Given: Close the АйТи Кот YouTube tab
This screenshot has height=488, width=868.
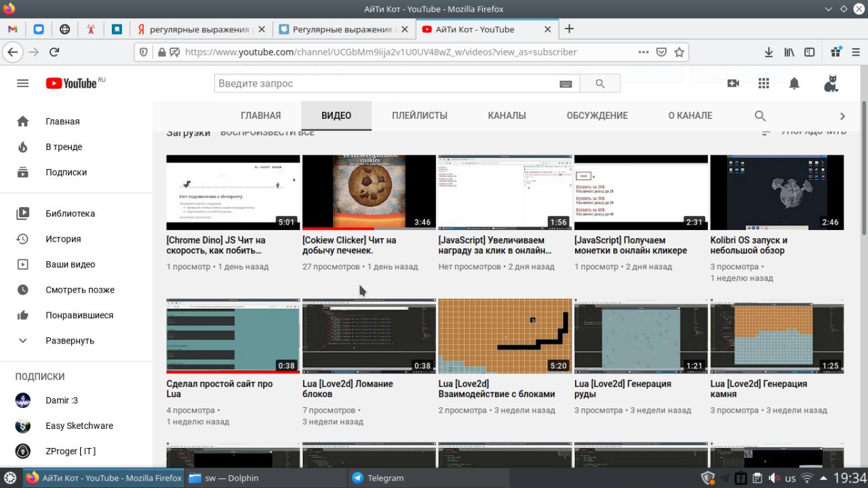Looking at the screenshot, I should coord(548,29).
